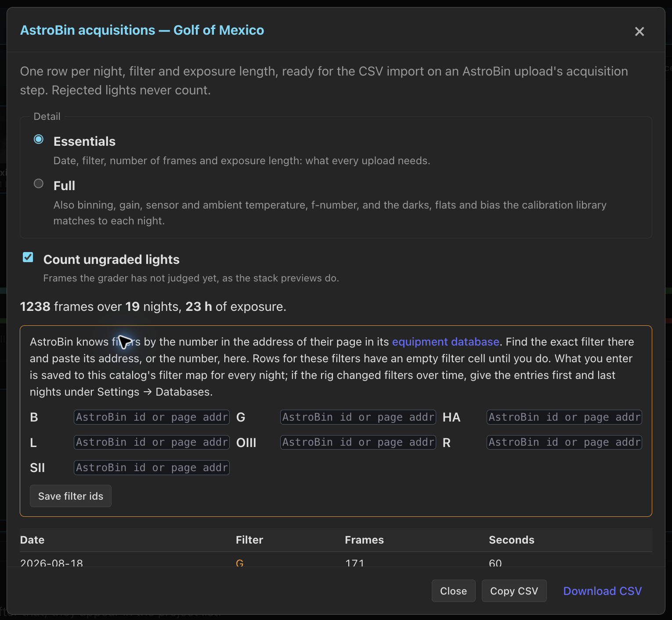Click the R filter AstroBin id field
672x620 pixels.
[x=564, y=442]
